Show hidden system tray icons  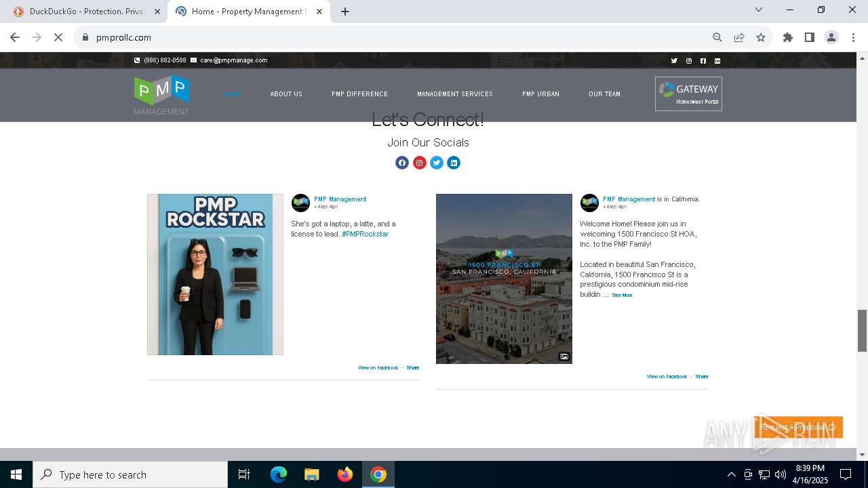coord(731,474)
